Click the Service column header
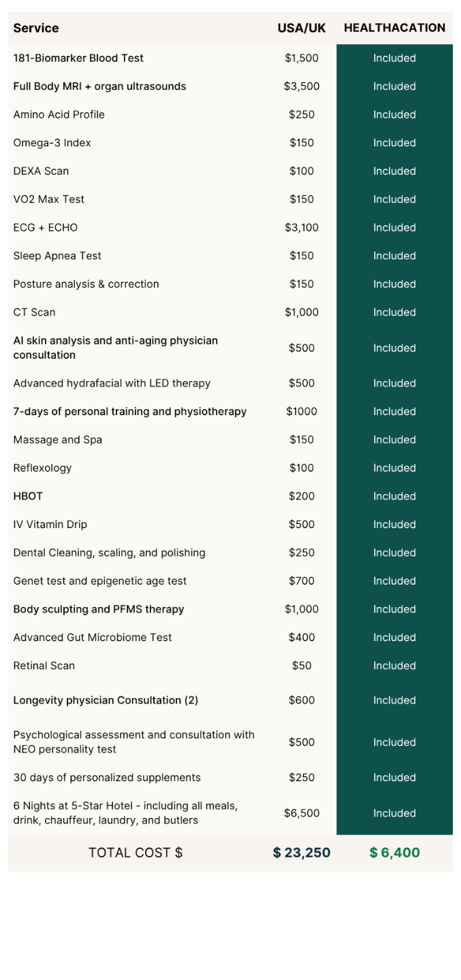The height and width of the screenshot is (980, 461). [36, 28]
